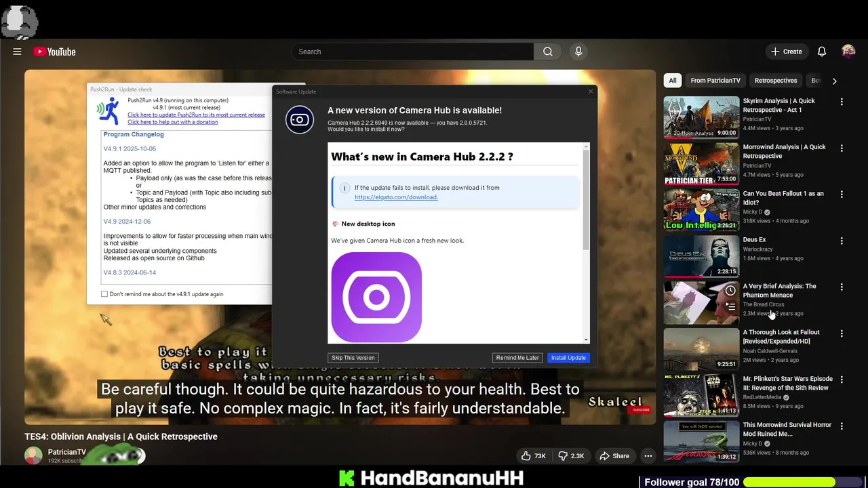
Task: Click the video title TES4: Oblivion Analysis
Action: (x=121, y=436)
